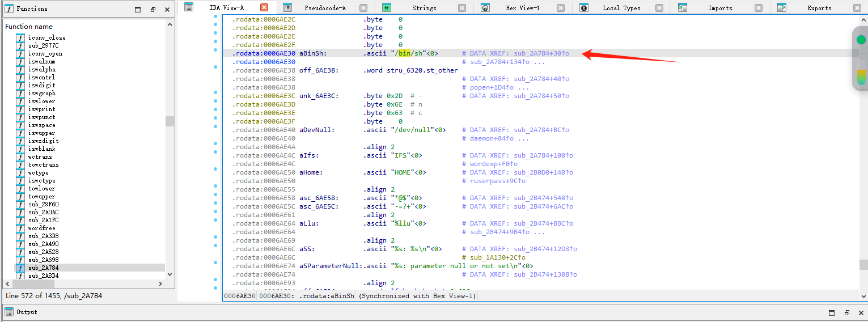Screen dimensions: 868x322
Task: Click the Strings tab icon
Action: pyautogui.click(x=386, y=8)
